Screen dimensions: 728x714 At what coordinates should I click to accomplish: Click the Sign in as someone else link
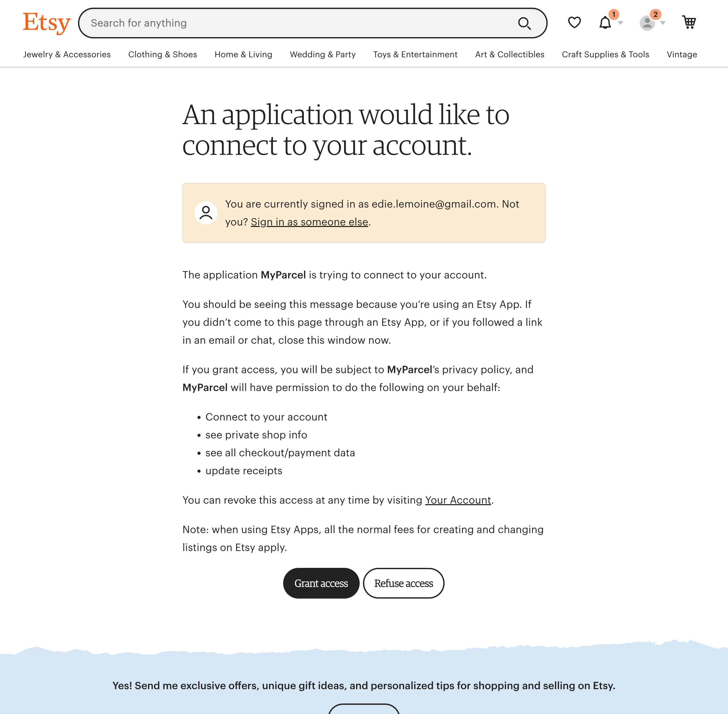point(309,222)
